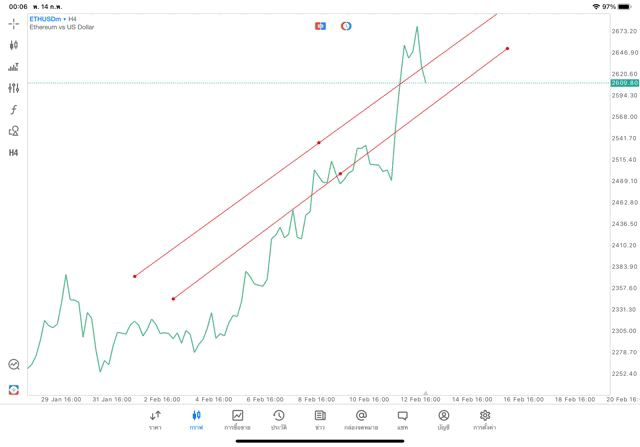Open the candlestick chart type icon

pyautogui.click(x=14, y=45)
